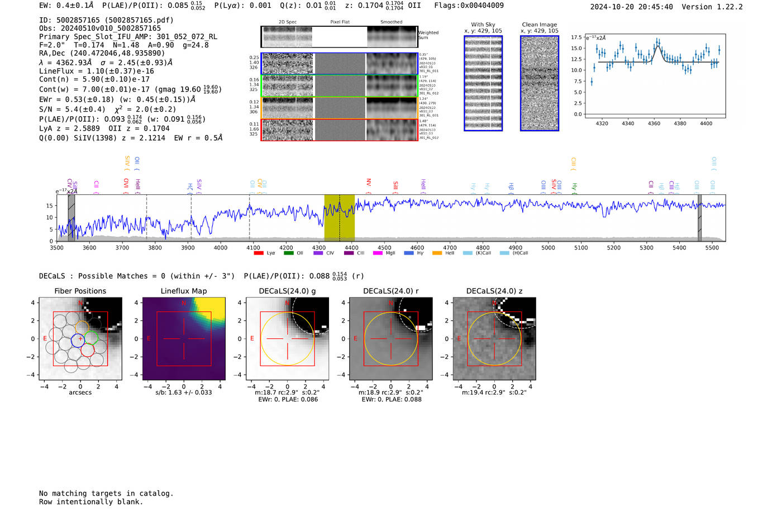Select the orange HeII legend swatch
782x532 pixels.
tap(437, 253)
